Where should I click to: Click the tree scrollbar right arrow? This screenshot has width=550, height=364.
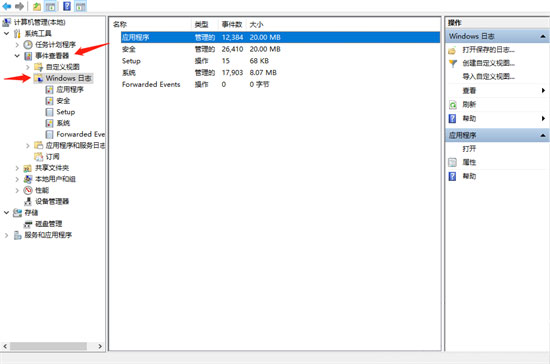tap(100, 346)
